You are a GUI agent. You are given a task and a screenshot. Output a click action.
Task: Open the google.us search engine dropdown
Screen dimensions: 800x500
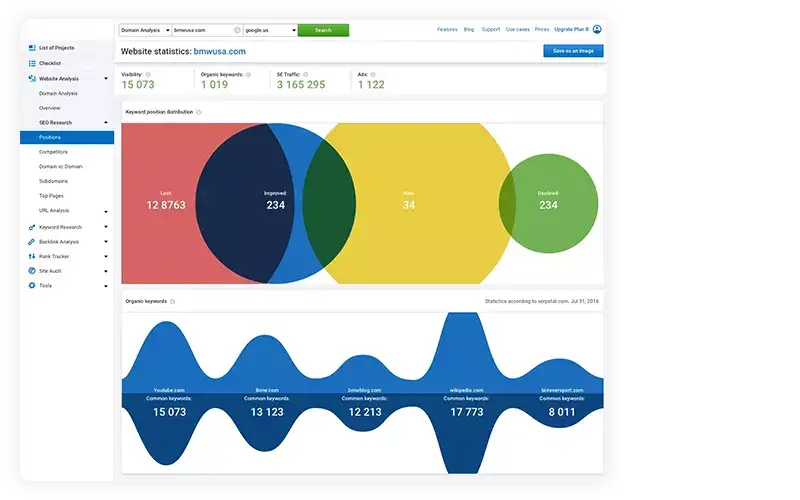point(270,30)
